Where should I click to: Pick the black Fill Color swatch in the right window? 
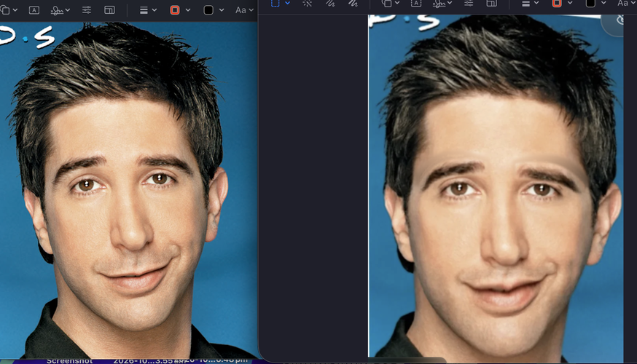coord(590,3)
